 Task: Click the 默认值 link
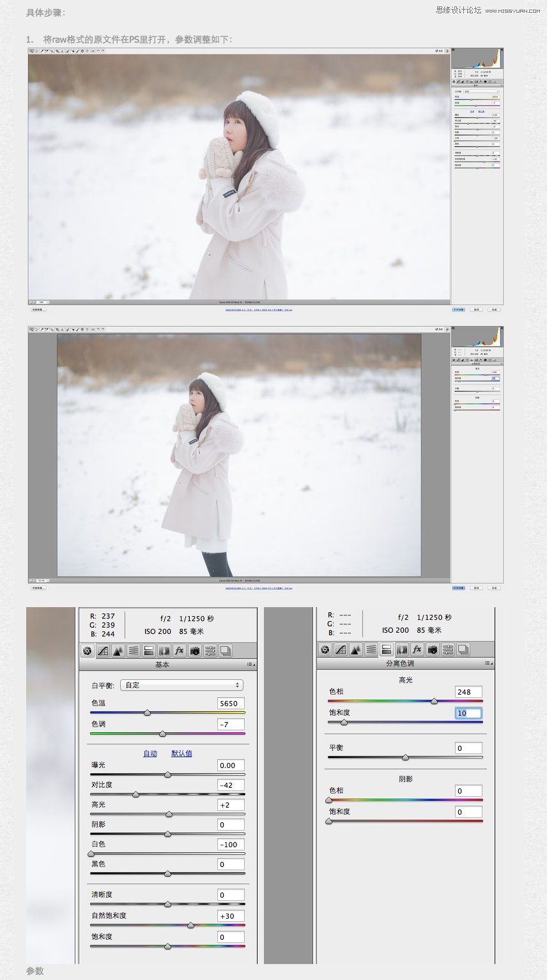[x=181, y=753]
